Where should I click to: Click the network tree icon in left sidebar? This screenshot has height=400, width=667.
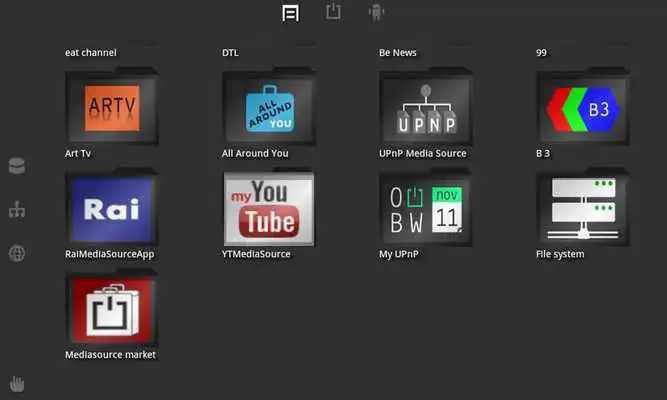tap(17, 210)
